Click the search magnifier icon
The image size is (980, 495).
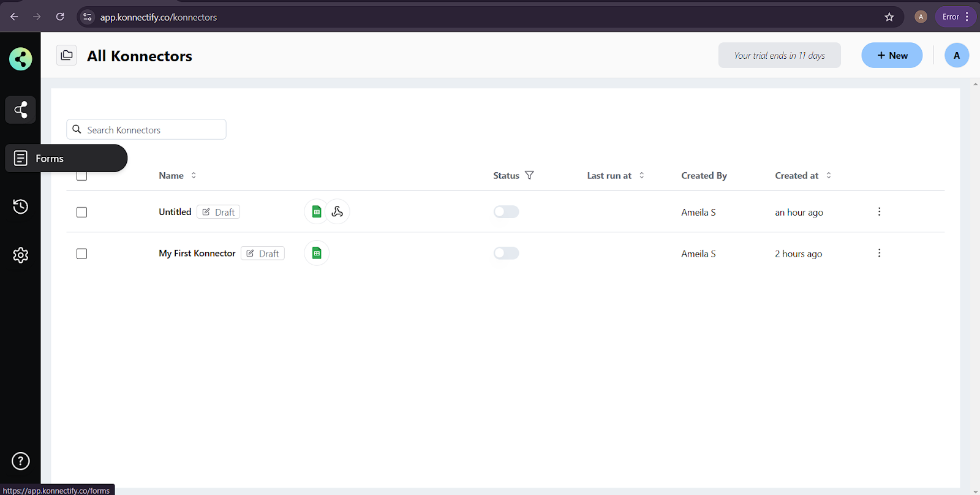pyautogui.click(x=77, y=129)
